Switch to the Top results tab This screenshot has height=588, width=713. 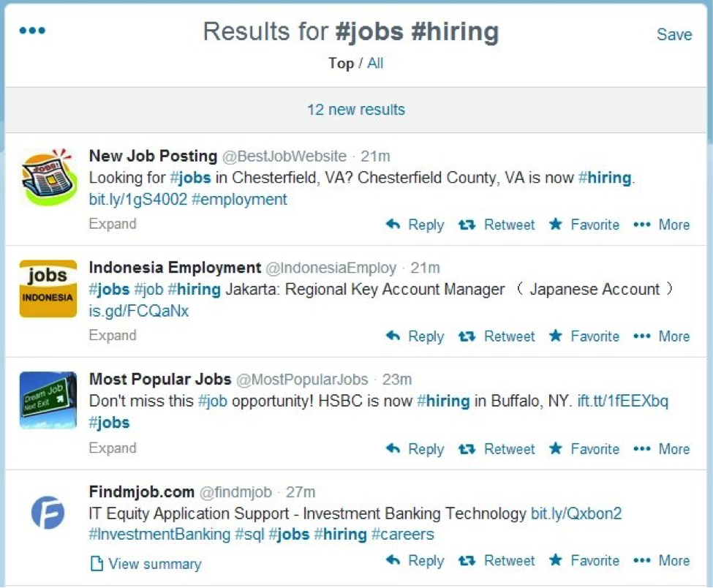341,64
